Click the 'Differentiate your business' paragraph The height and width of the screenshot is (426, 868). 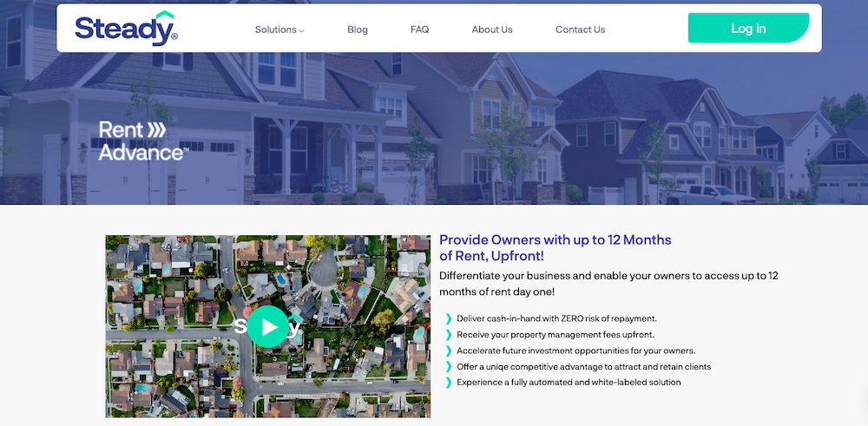pos(608,284)
